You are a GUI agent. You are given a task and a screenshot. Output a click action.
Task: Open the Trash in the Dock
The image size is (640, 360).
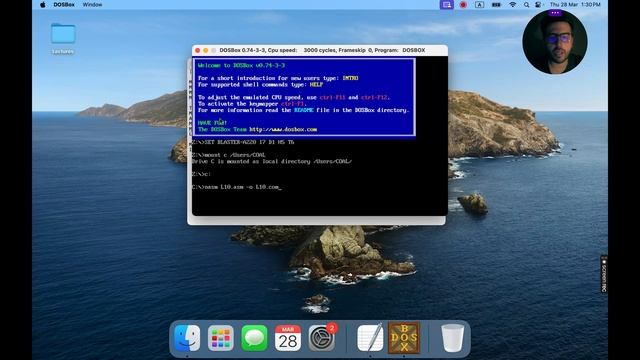tap(453, 338)
